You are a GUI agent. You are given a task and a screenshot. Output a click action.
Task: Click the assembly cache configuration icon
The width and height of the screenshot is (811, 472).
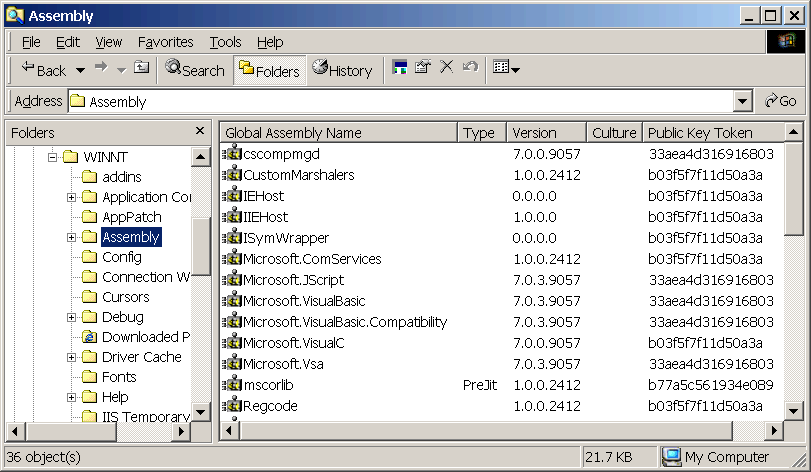pos(399,67)
